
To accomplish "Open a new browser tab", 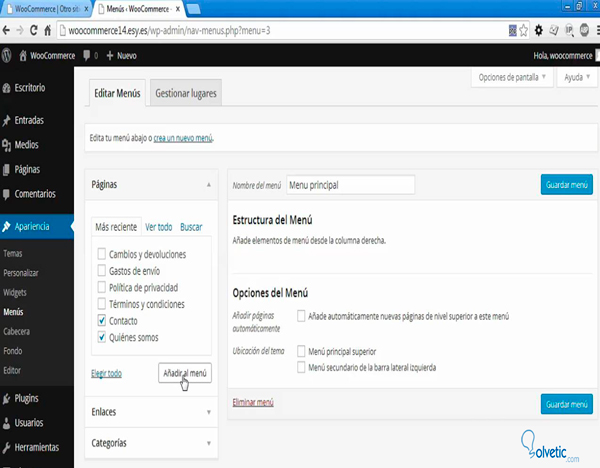I will (x=194, y=9).
